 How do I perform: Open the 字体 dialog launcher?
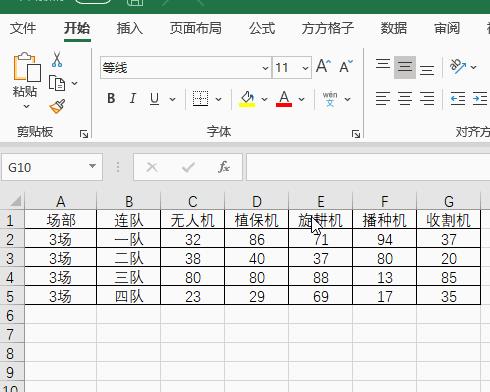click(x=356, y=134)
